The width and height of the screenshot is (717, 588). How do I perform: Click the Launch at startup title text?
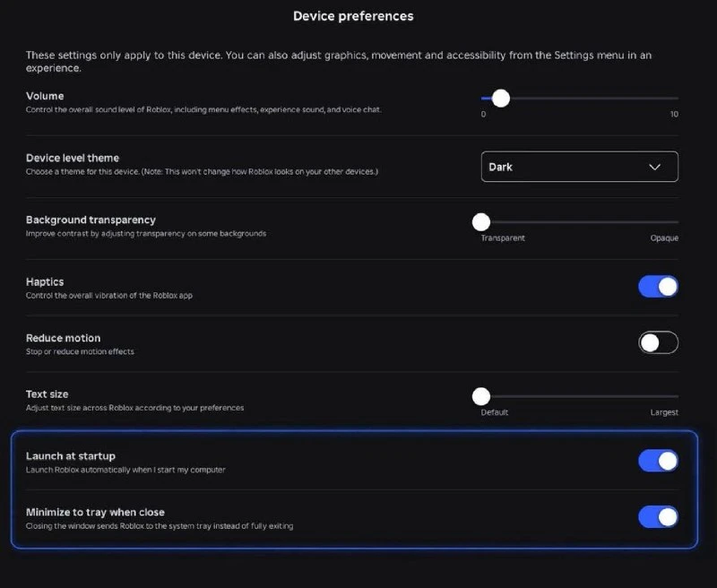[71, 456]
